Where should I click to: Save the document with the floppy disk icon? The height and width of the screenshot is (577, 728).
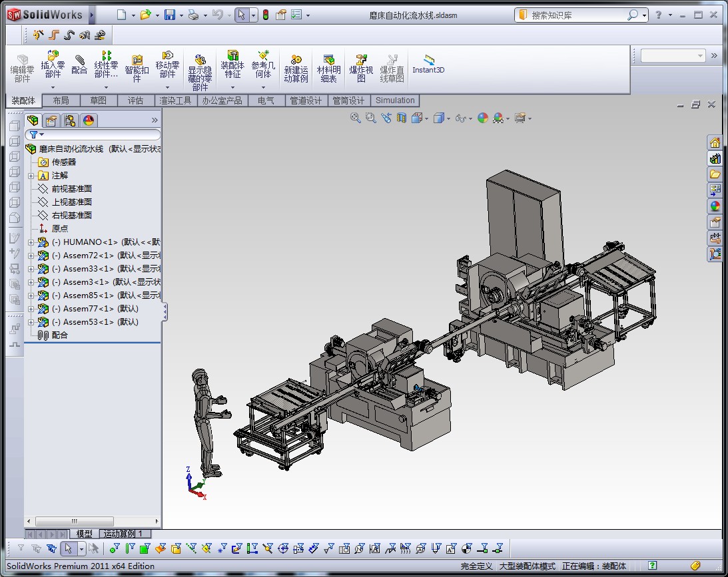point(170,15)
